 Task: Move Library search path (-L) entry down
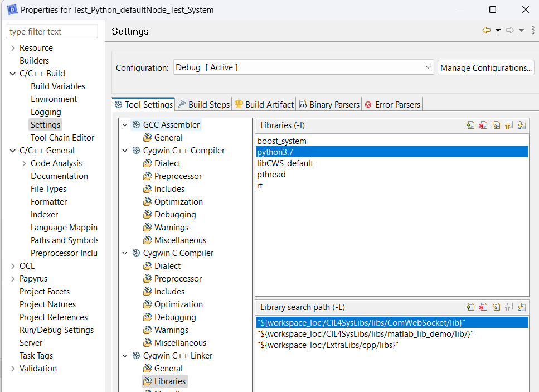[522, 307]
